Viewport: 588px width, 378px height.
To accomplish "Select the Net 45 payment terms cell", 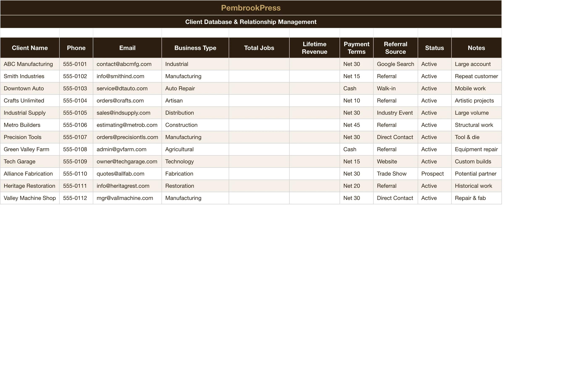I will click(x=356, y=125).
